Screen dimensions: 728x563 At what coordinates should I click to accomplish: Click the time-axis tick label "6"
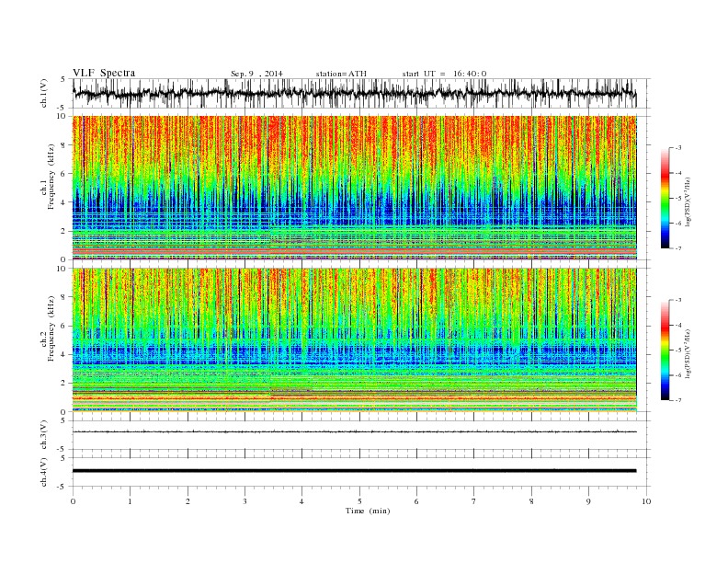coord(416,501)
